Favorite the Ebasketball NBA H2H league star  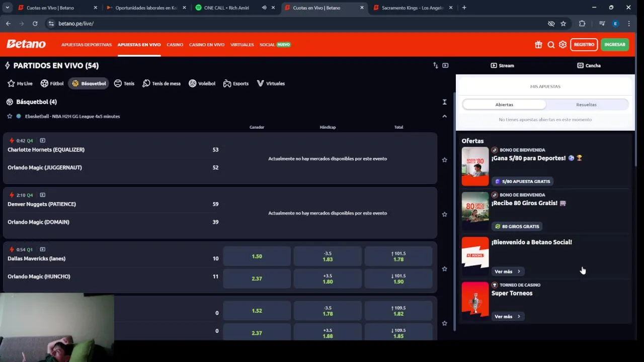pos(10,116)
